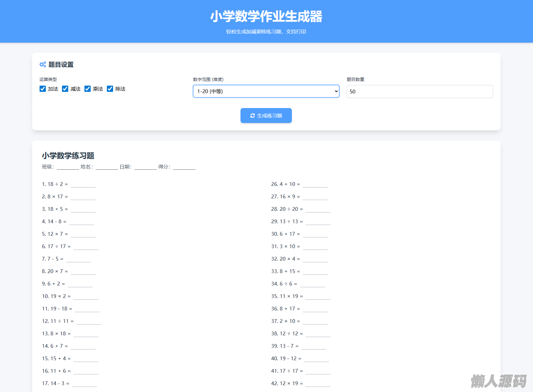
Task: Uncheck the 加法 checkbox
Action: (43, 89)
